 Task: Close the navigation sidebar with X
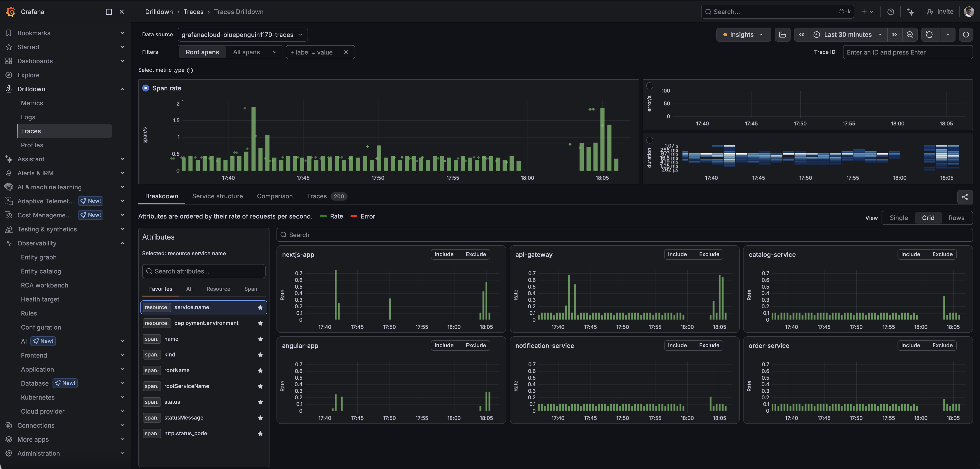122,12
